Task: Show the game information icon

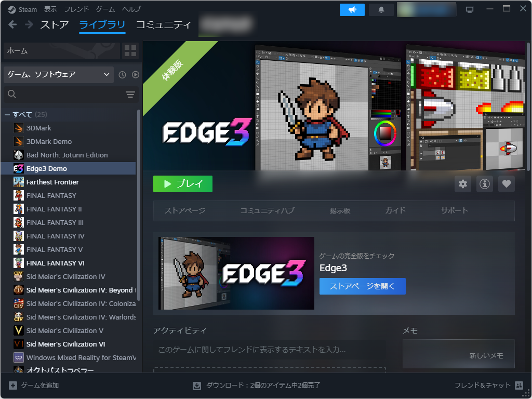Action: point(485,184)
